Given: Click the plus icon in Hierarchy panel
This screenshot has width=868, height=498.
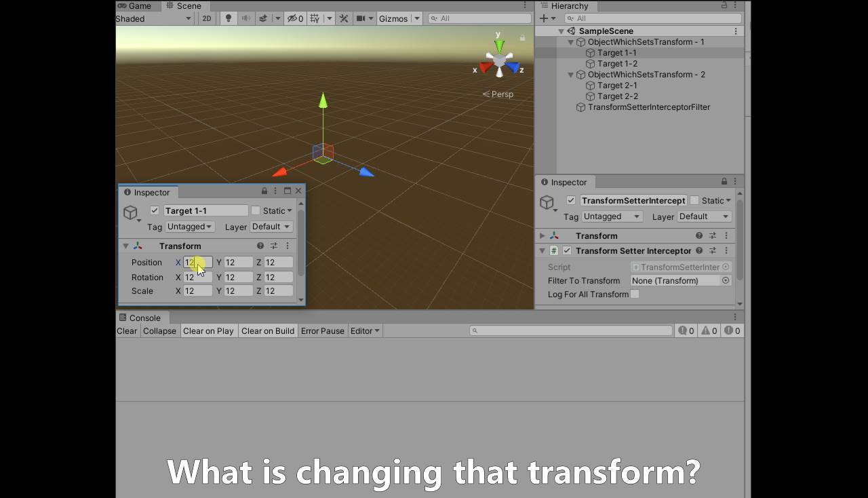Looking at the screenshot, I should (x=543, y=18).
